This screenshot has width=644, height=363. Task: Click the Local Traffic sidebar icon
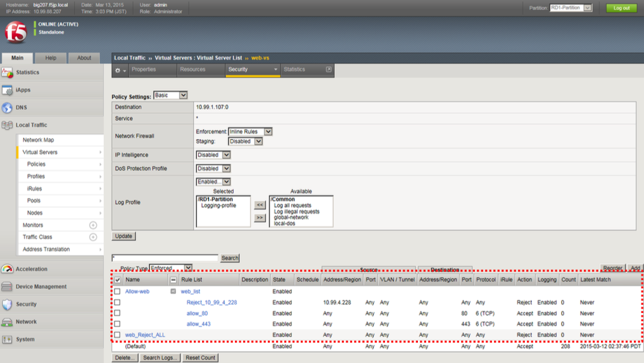[7, 125]
